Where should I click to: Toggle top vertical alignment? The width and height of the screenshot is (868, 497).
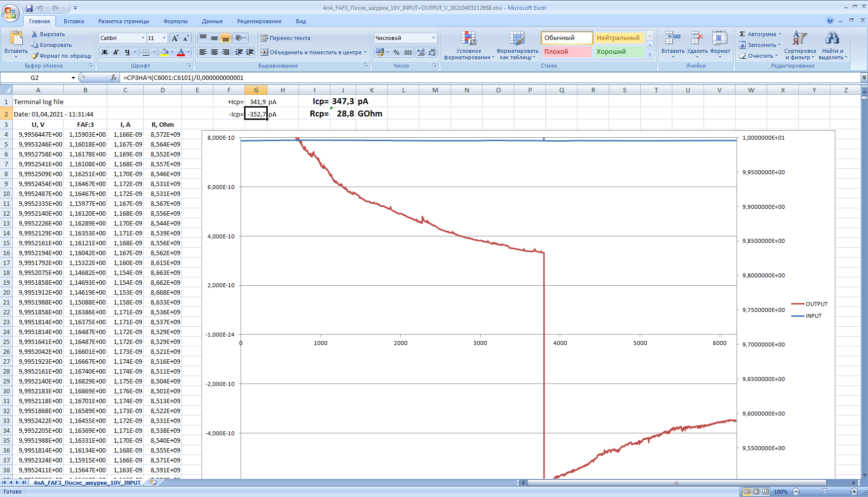203,38
